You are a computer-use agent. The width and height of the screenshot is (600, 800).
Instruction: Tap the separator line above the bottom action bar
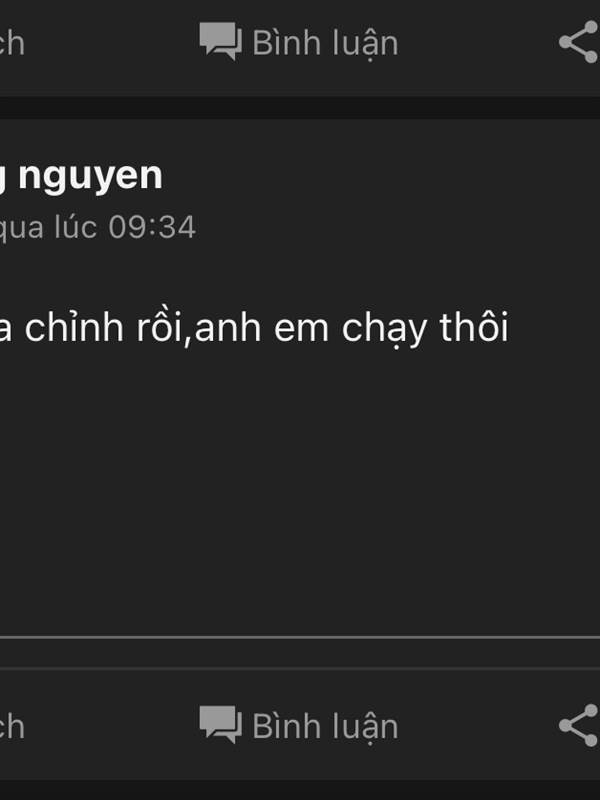tap(300, 637)
